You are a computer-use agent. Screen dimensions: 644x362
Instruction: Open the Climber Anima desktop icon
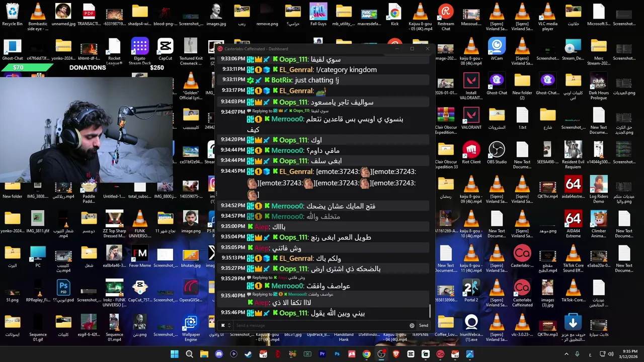click(598, 225)
